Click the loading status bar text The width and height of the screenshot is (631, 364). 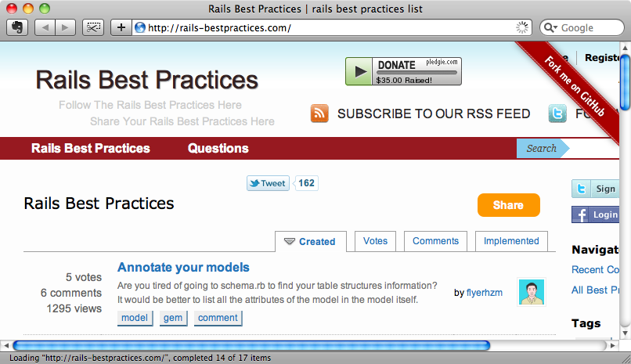click(140, 358)
